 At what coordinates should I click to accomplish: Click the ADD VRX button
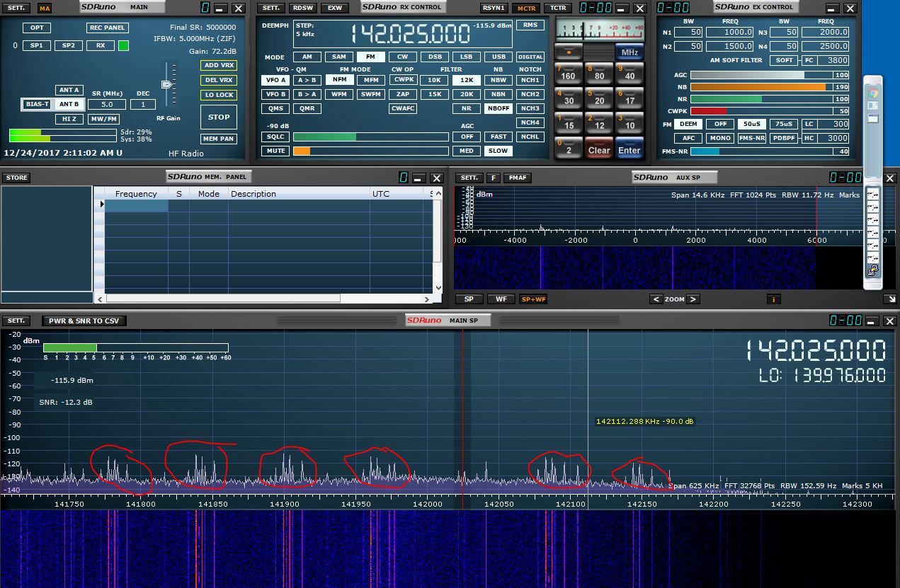click(219, 65)
